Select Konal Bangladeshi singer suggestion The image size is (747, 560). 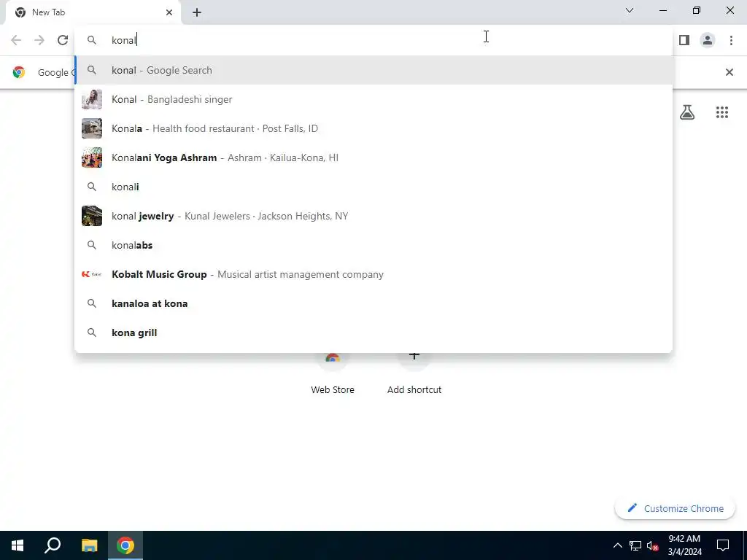click(373, 99)
